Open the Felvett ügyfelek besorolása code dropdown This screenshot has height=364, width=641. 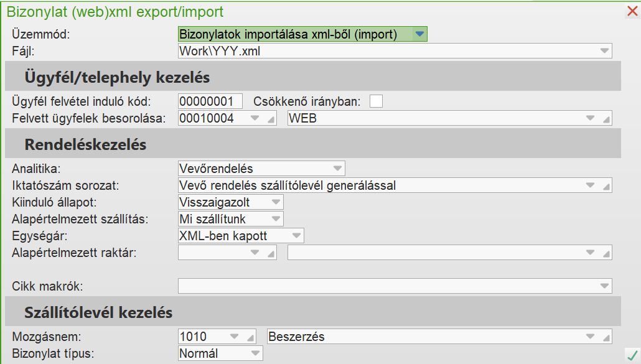point(255,118)
